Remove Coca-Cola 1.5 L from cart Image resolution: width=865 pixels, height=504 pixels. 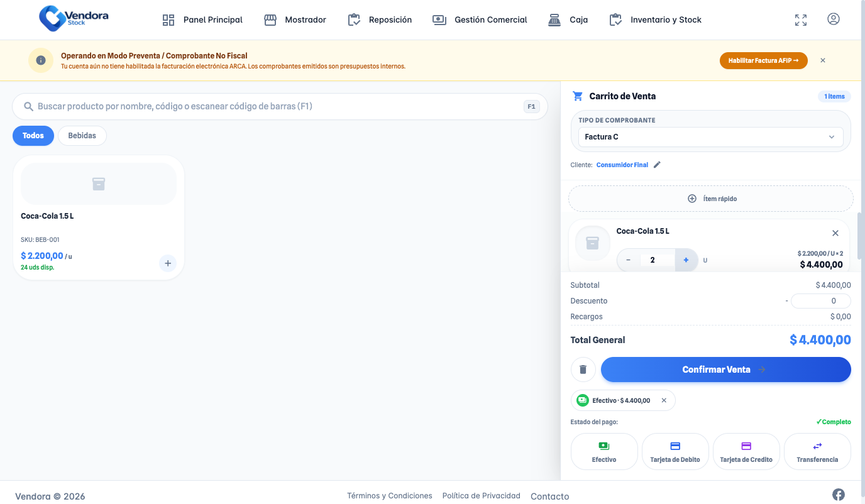(835, 233)
